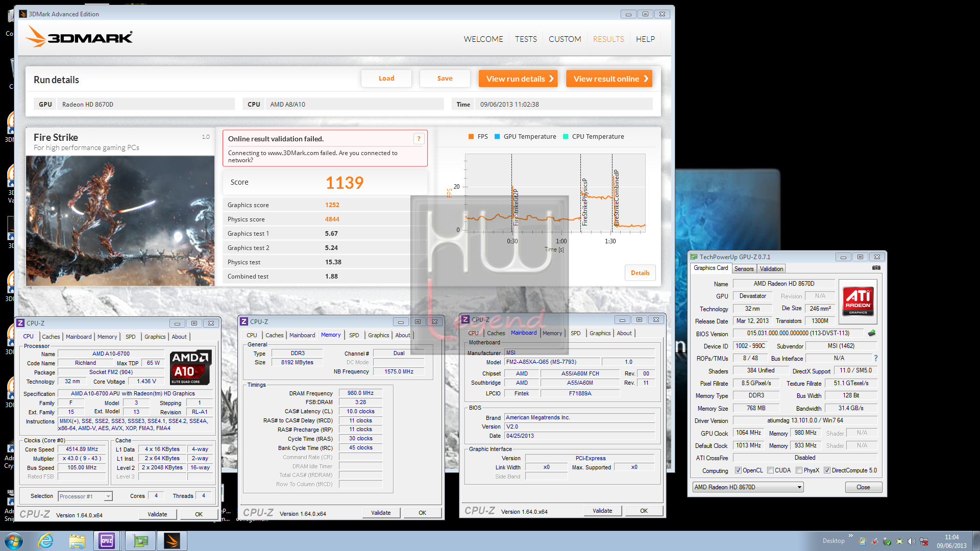Open the network status tray icon

(x=924, y=541)
